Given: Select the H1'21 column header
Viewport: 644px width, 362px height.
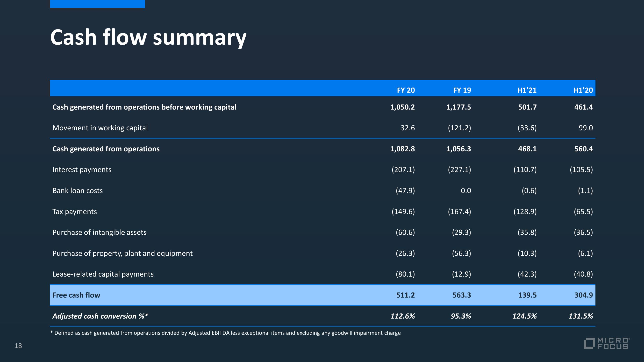Looking at the screenshot, I should pos(527,90).
